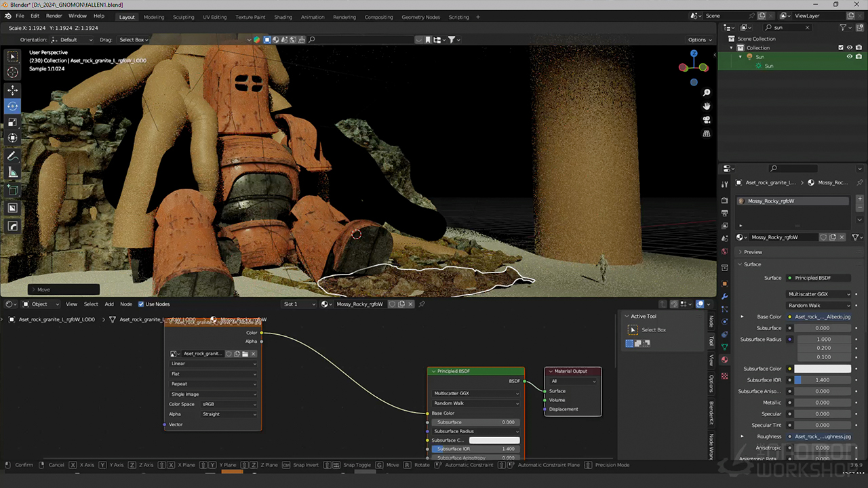Pick the Measure ruler tool
The width and height of the screenshot is (868, 488).
tap(13, 172)
